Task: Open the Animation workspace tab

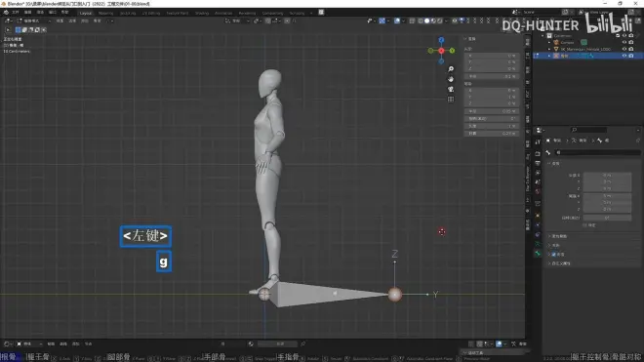Action: [223, 13]
